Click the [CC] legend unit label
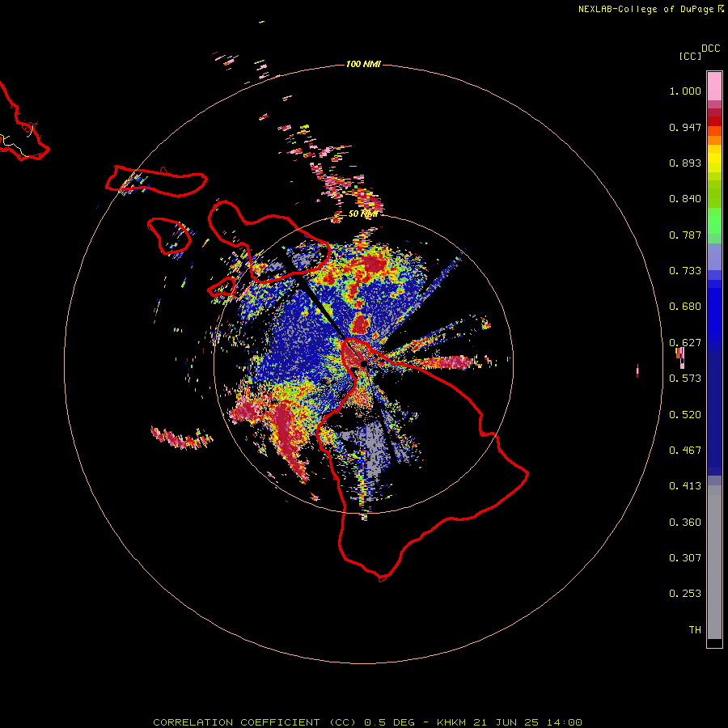The width and height of the screenshot is (728, 728). (690, 56)
